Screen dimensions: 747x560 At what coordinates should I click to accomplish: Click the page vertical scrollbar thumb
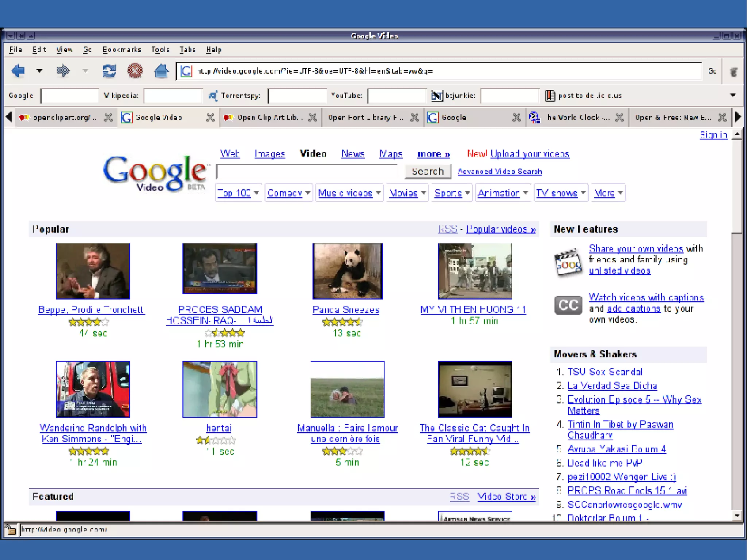737,186
